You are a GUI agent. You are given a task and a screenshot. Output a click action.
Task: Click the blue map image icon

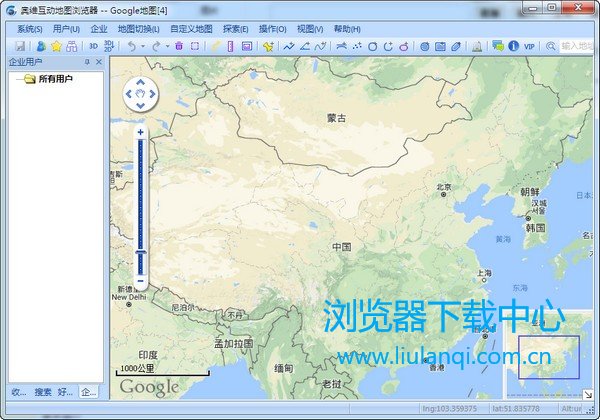440,46
